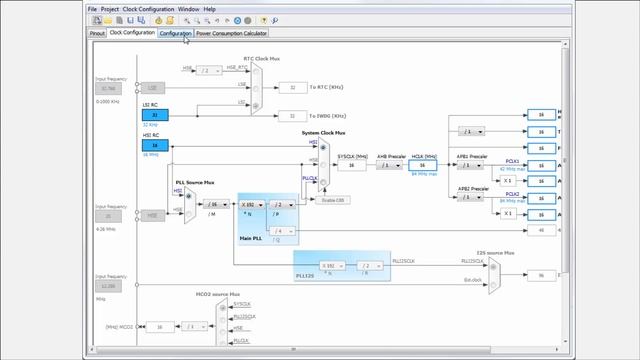Image resolution: width=640 pixels, height=360 pixels.
Task: Open the Main PLL /P divider dropdown
Action: 282,204
